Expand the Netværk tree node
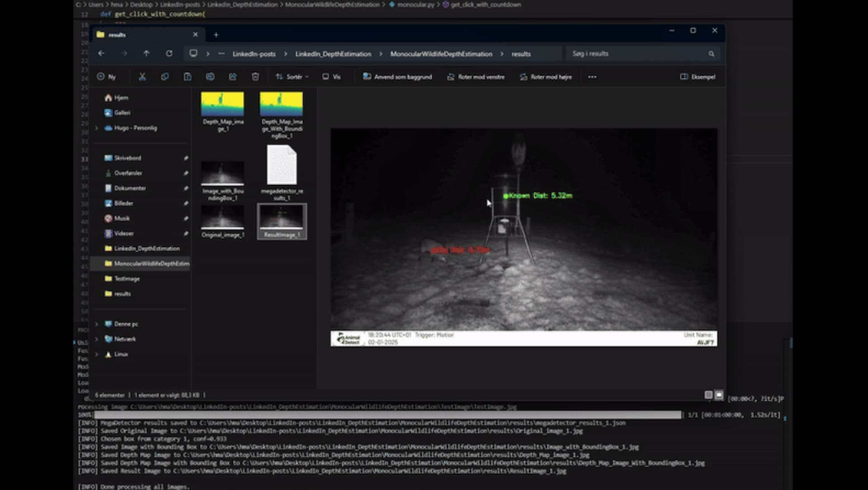 click(96, 339)
